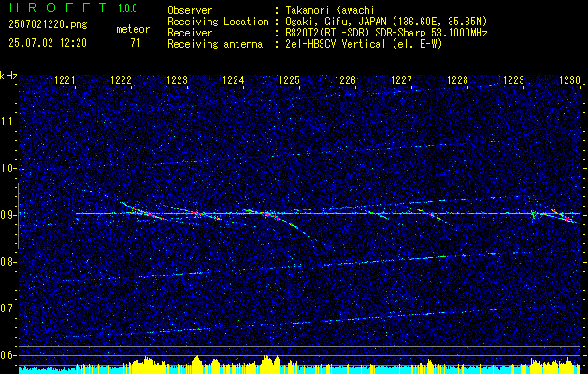
Task: Click receiver value R820T2(RTL-SDR) SDR-Sharp 53.1000MHz
Action: point(386,33)
